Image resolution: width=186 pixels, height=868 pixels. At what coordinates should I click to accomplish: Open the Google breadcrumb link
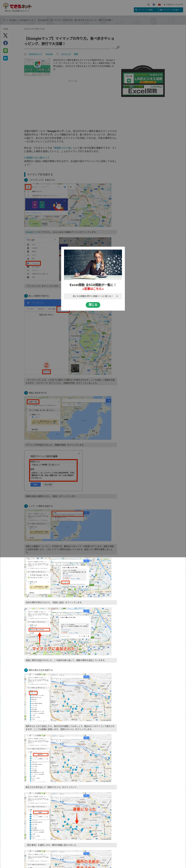12,20
